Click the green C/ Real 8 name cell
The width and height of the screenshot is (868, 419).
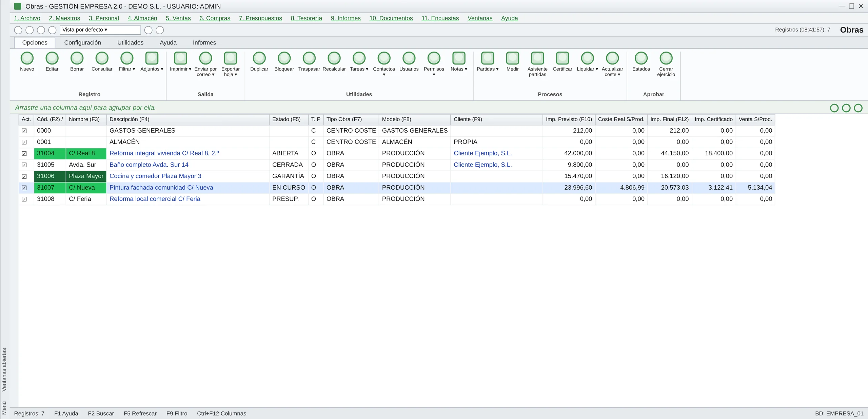pyautogui.click(x=86, y=153)
